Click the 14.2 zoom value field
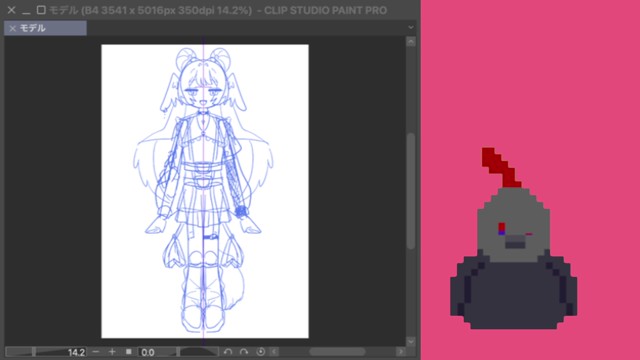Screen dimensions: 640x360 coord(76,352)
